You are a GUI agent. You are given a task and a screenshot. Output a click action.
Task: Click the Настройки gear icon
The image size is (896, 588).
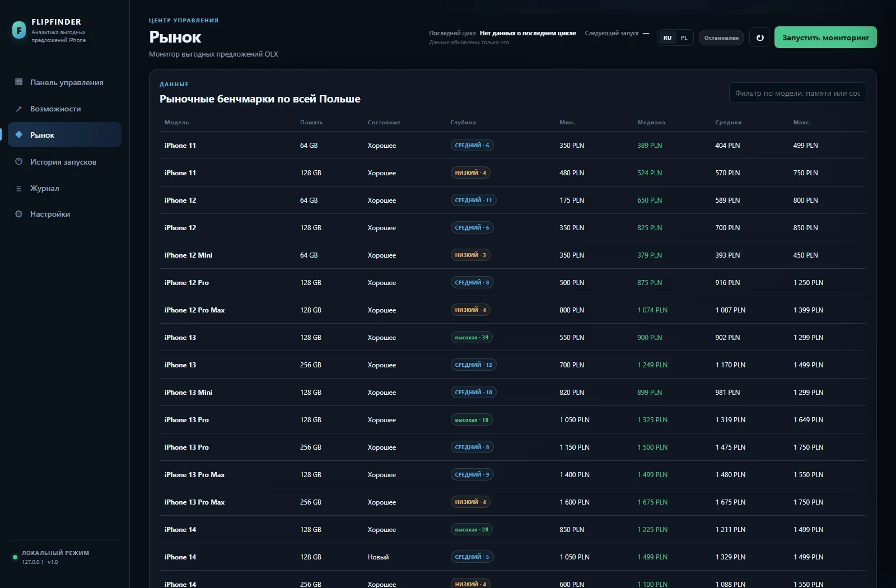click(x=18, y=214)
